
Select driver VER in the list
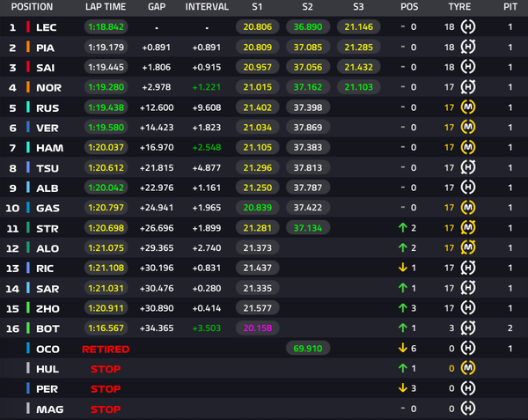(x=48, y=128)
